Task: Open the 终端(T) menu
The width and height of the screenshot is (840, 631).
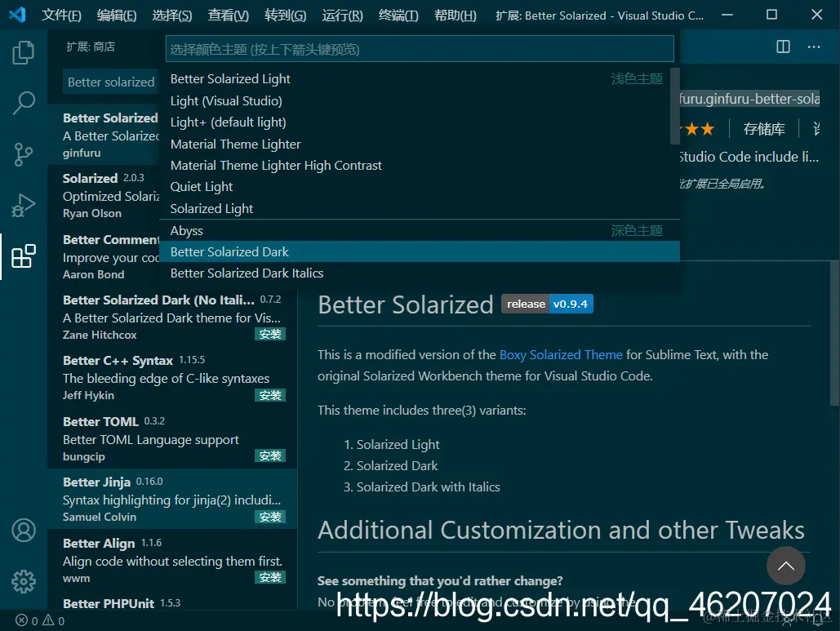Action: pos(398,15)
